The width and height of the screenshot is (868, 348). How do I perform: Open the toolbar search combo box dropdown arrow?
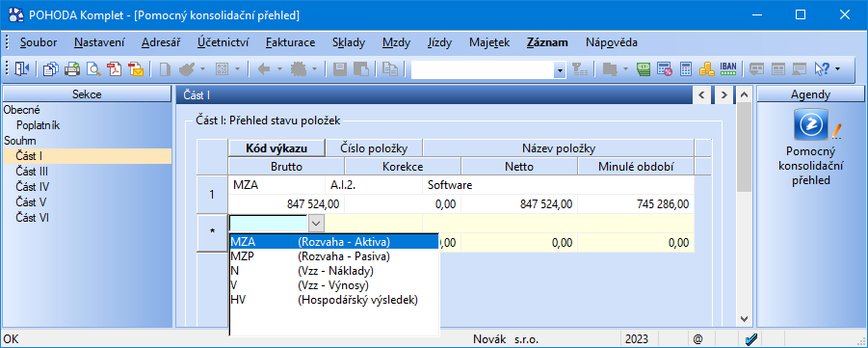click(561, 69)
